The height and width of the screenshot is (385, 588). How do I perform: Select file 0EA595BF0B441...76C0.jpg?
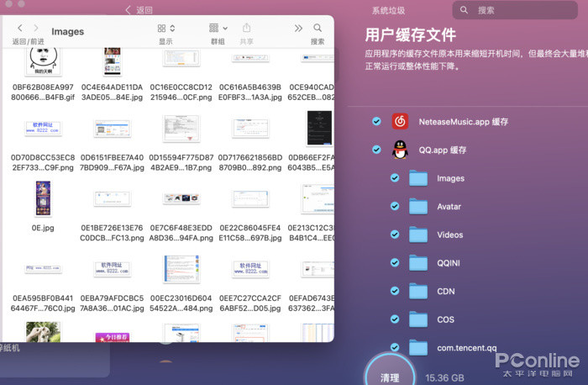43,303
